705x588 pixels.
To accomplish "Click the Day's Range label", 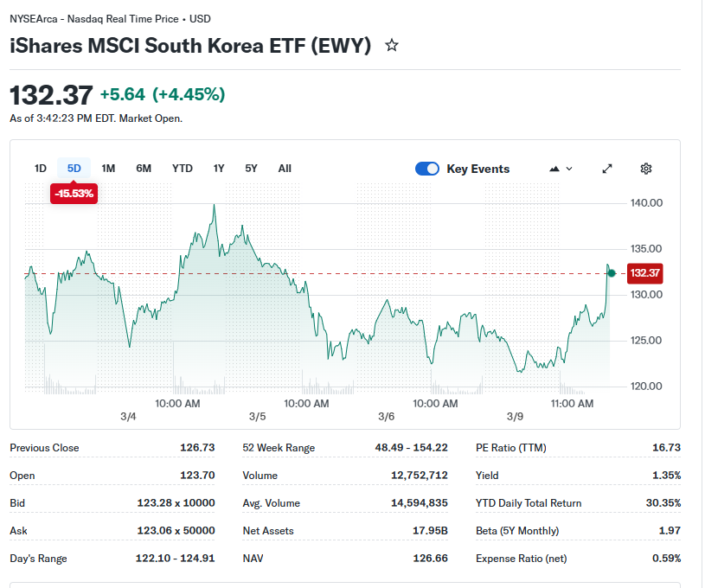I will coord(38,559).
